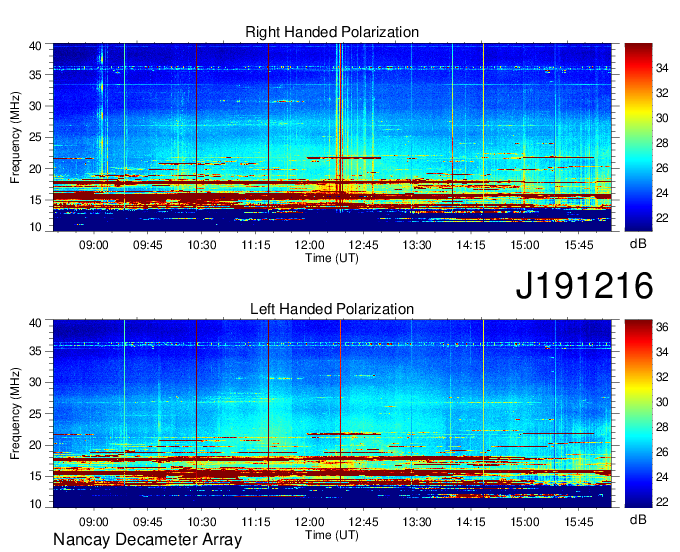
Task: Click Time (UT) label under top plot
Action: (x=332, y=258)
